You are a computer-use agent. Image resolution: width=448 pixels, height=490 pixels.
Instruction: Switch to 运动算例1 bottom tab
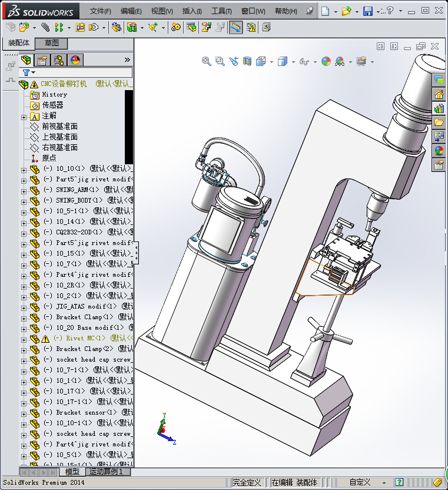click(x=108, y=472)
